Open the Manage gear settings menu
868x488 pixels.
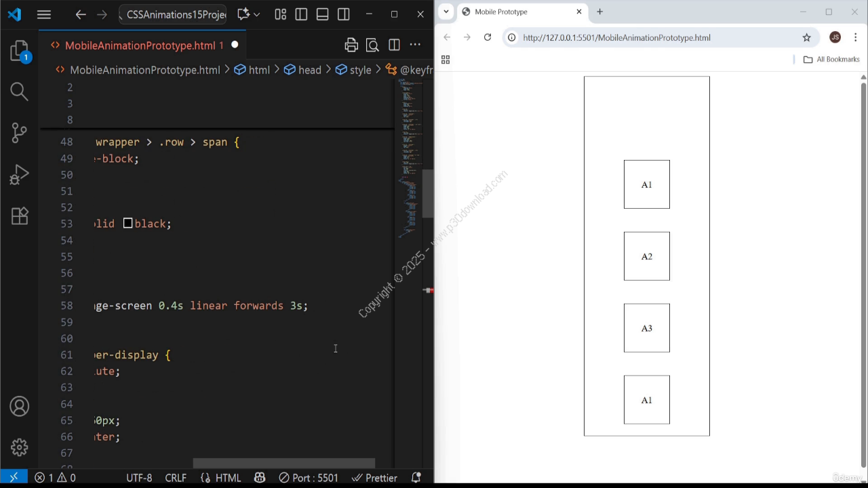pyautogui.click(x=19, y=447)
